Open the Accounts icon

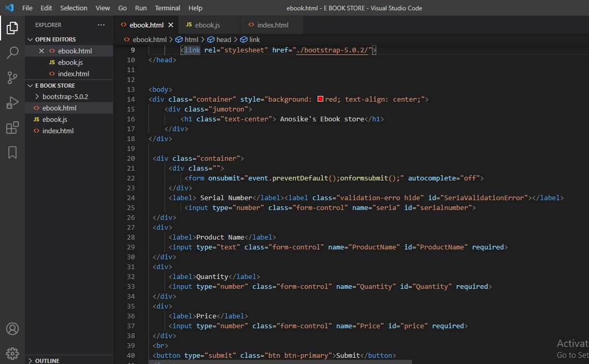[x=12, y=329]
